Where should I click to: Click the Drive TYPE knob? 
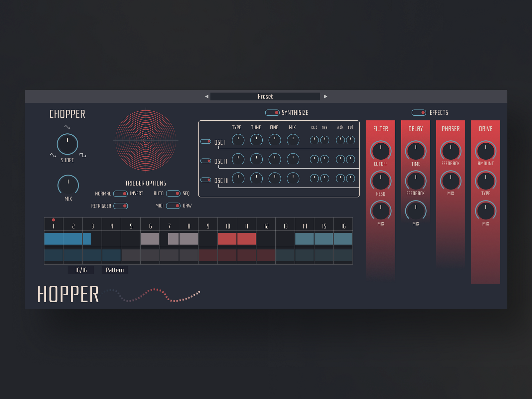(x=486, y=181)
